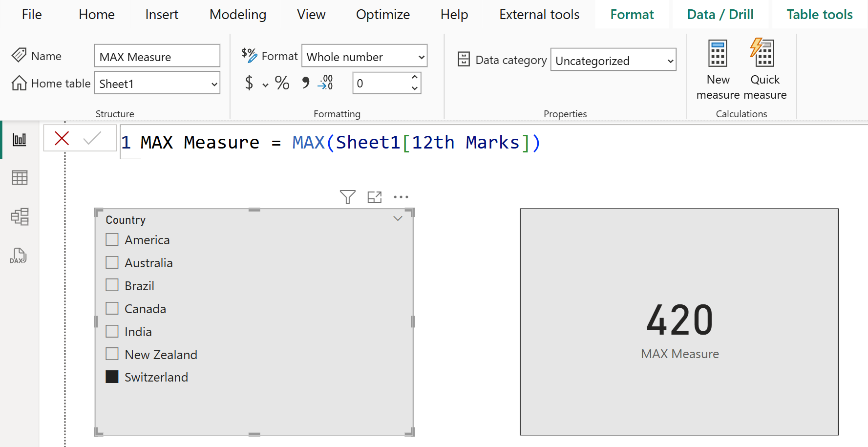Apply percentage formatting to the measure
Viewport: 868px width, 447px height.
click(x=282, y=83)
